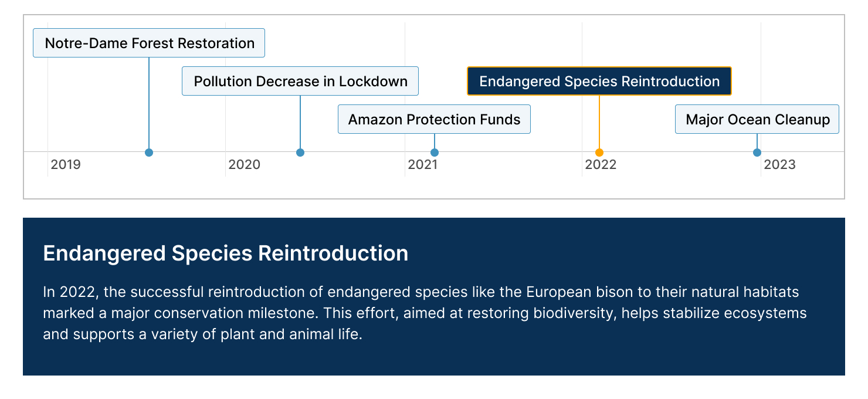Open the Amazon Protection Funds event
The height and width of the screenshot is (399, 868).
click(434, 119)
